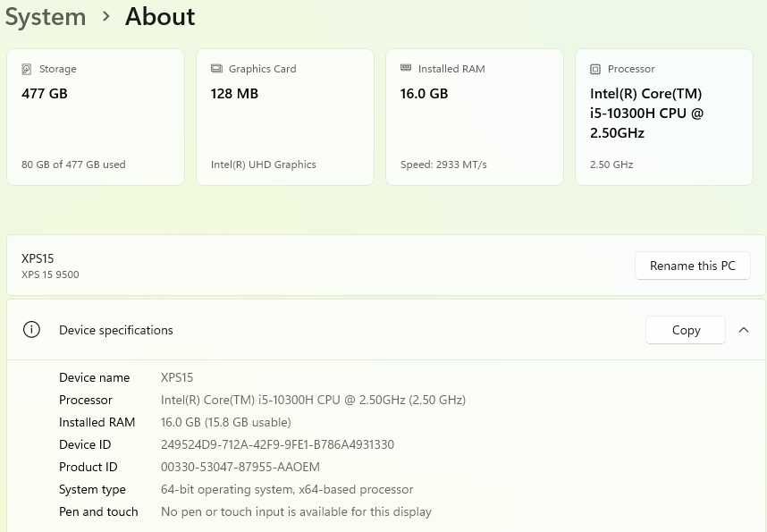Go back to System breadcrumb

[46, 17]
